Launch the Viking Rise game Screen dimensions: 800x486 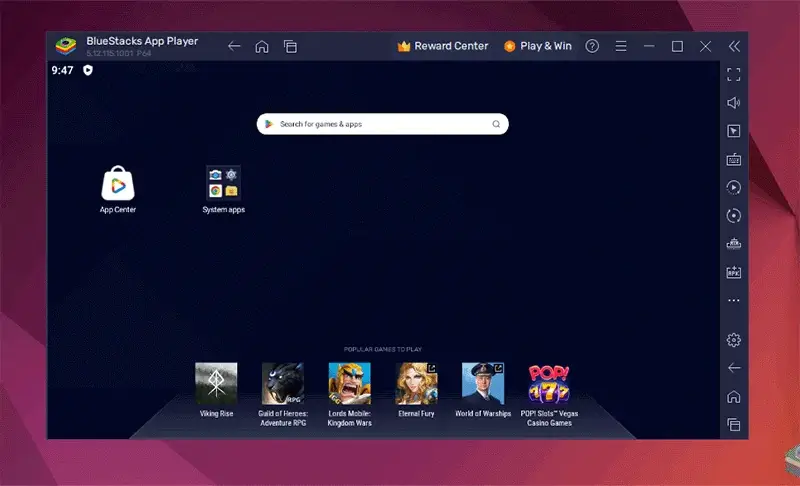point(216,383)
